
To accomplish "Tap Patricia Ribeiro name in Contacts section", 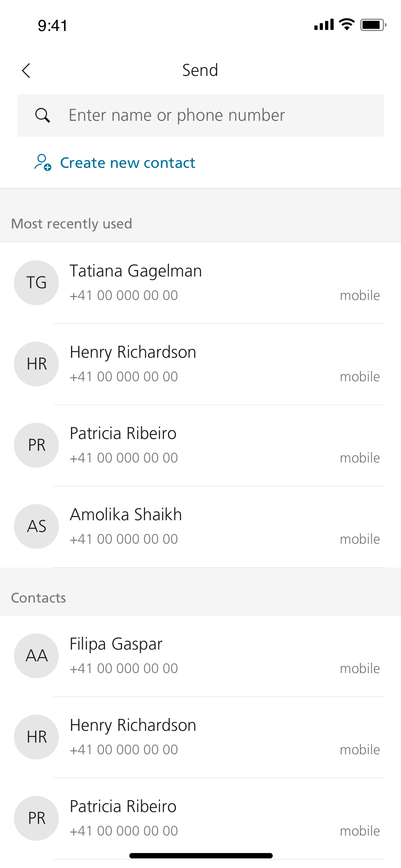I will [x=123, y=807].
